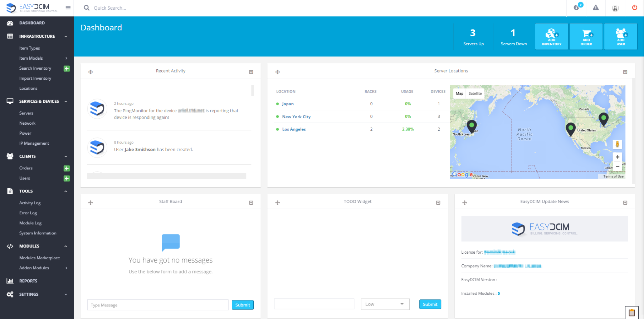Collapse the Infrastructure sidebar section
This screenshot has height=319, width=644.
click(66, 36)
